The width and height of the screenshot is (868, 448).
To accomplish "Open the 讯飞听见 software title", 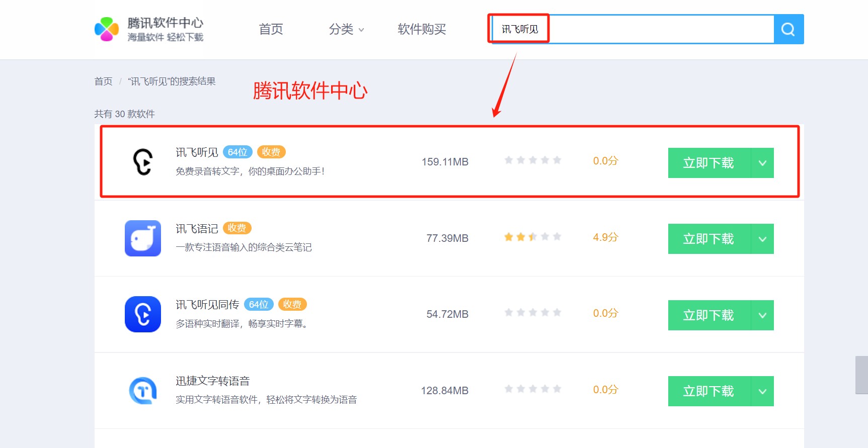I will (x=197, y=152).
